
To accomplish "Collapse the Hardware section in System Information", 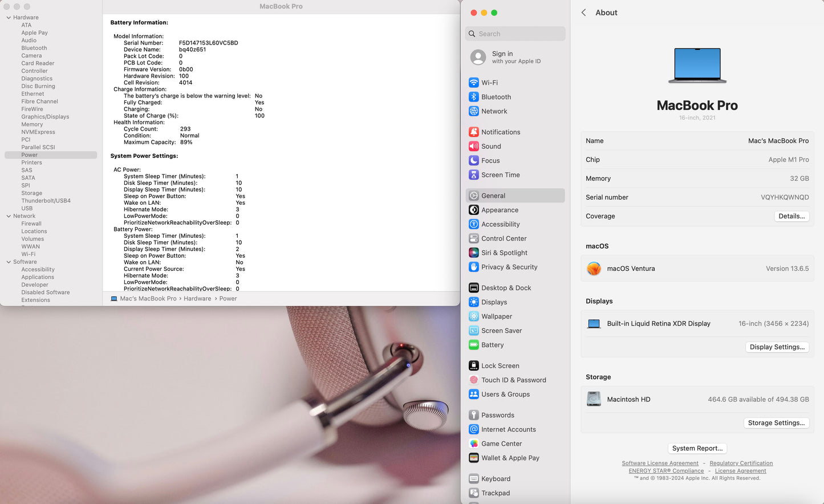I will pos(9,18).
